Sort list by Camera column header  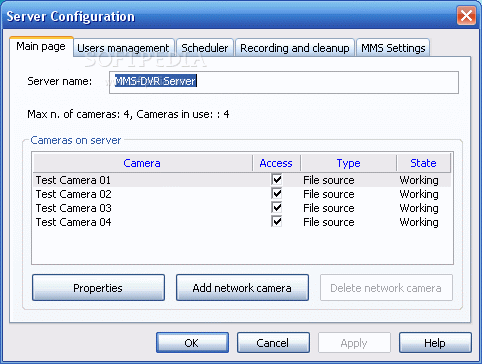tap(142, 163)
